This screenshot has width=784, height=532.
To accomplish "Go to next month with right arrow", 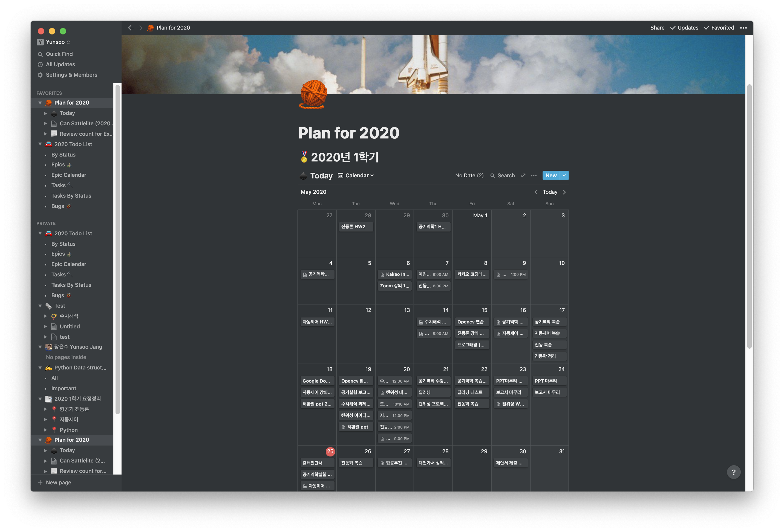I will click(x=564, y=192).
